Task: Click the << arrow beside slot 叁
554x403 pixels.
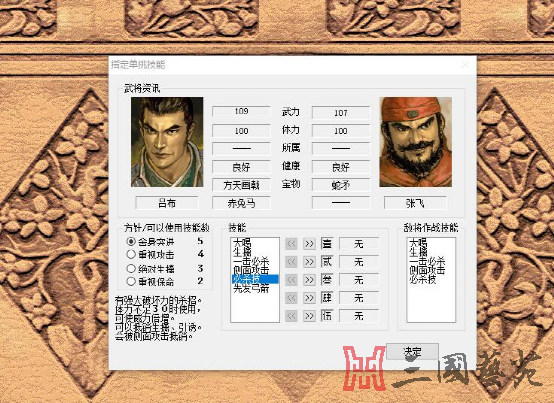Action: click(x=291, y=280)
